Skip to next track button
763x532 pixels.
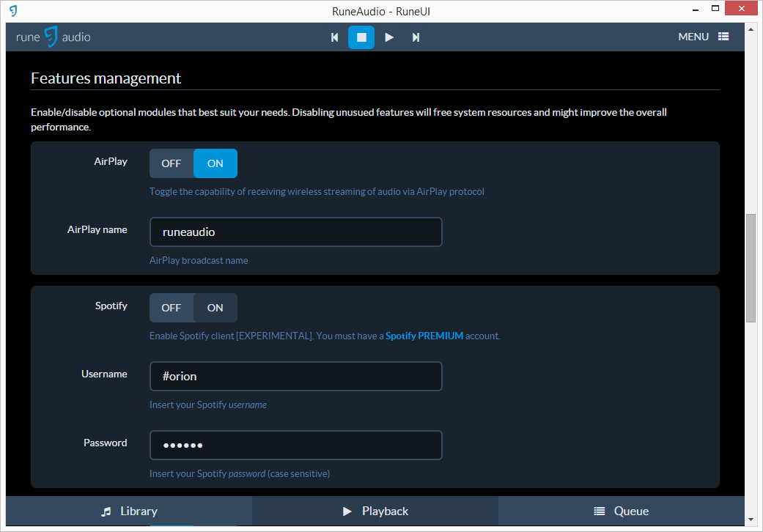click(416, 37)
